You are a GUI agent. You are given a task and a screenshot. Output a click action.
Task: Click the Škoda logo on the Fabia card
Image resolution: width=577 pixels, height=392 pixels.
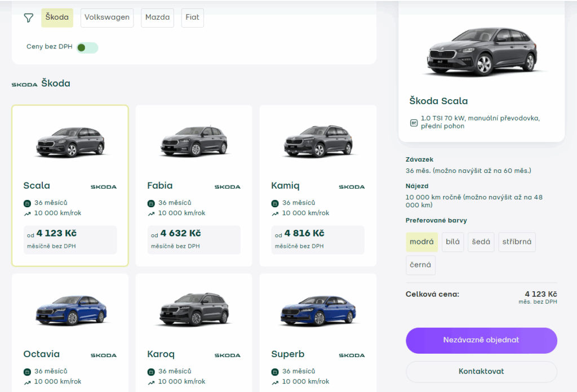[x=227, y=186]
